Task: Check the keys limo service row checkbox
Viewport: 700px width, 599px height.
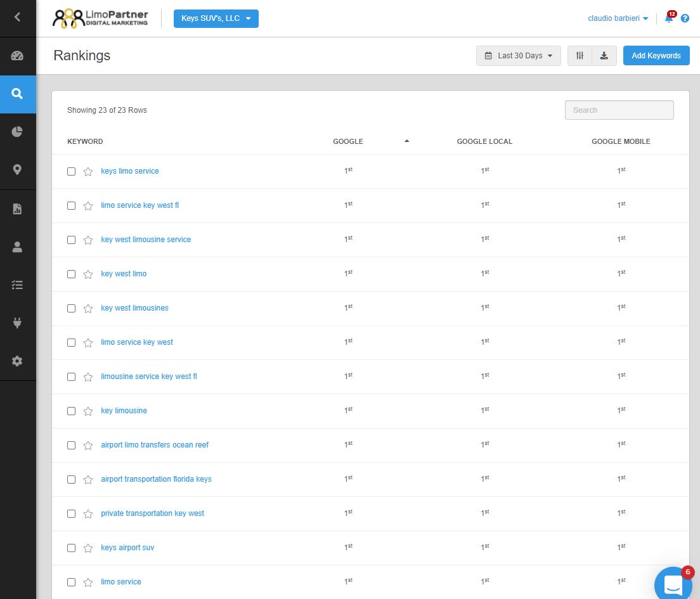Action: pos(71,171)
